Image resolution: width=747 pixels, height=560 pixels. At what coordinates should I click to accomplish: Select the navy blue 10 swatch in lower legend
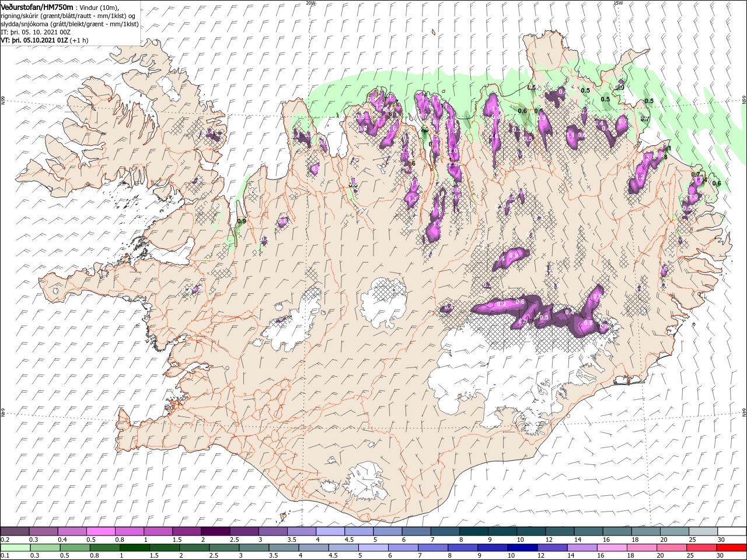[523, 548]
